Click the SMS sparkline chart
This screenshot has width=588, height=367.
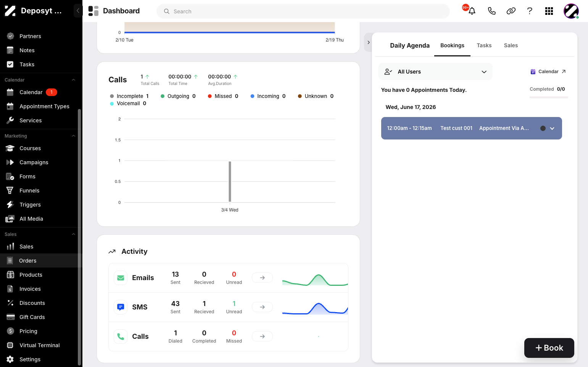coord(315,309)
